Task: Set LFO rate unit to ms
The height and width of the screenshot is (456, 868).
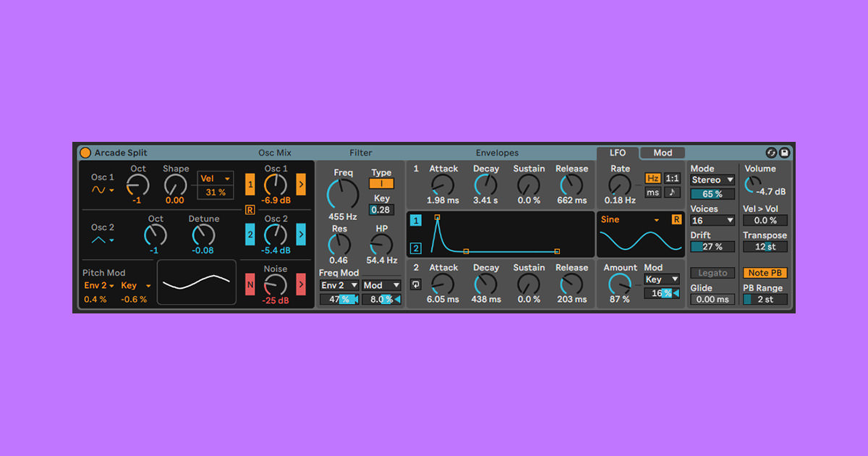Action: [x=652, y=192]
